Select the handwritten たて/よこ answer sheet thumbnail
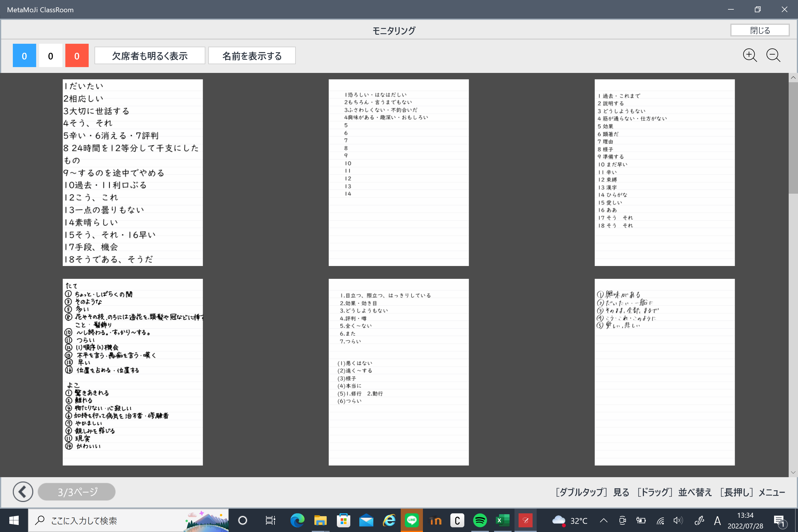The height and width of the screenshot is (532, 798). pos(133,372)
